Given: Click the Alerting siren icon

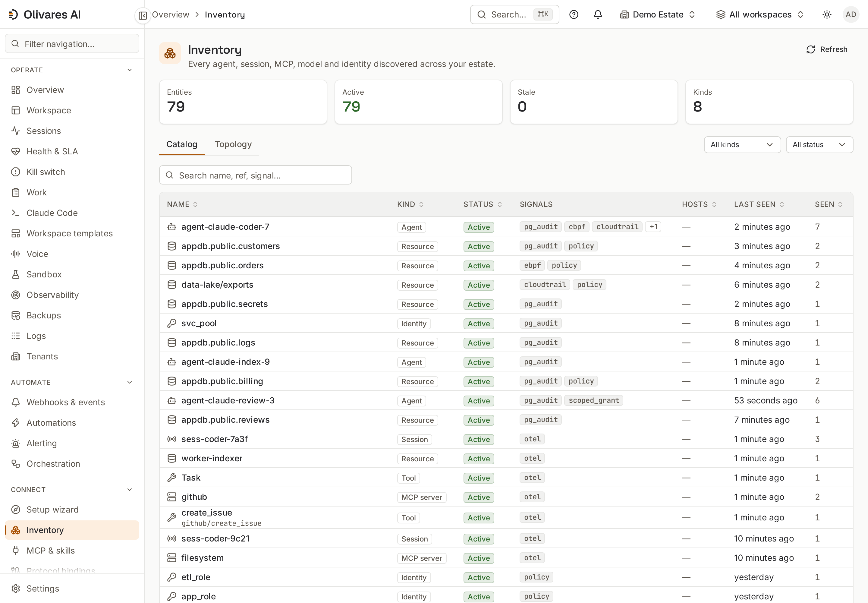Looking at the screenshot, I should [15, 443].
